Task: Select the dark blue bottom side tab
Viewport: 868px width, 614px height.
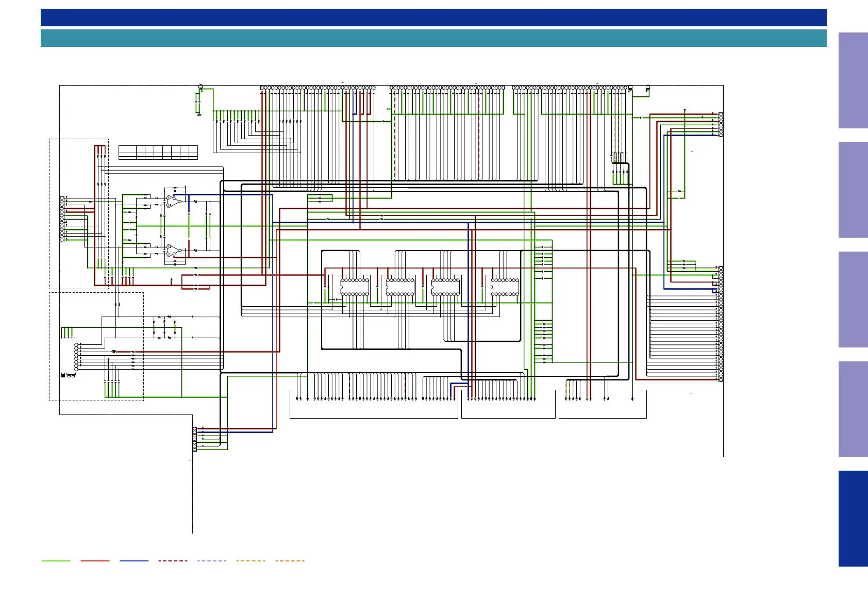Action: pos(853,519)
